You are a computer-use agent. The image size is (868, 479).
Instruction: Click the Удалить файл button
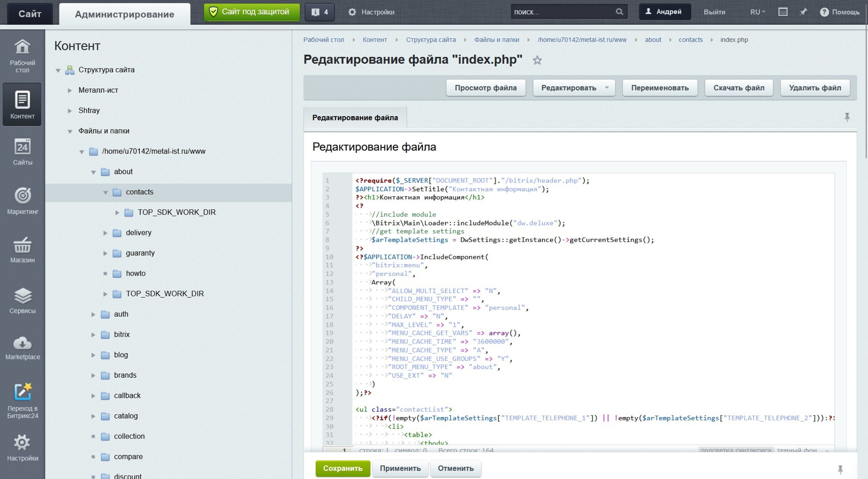click(x=815, y=88)
